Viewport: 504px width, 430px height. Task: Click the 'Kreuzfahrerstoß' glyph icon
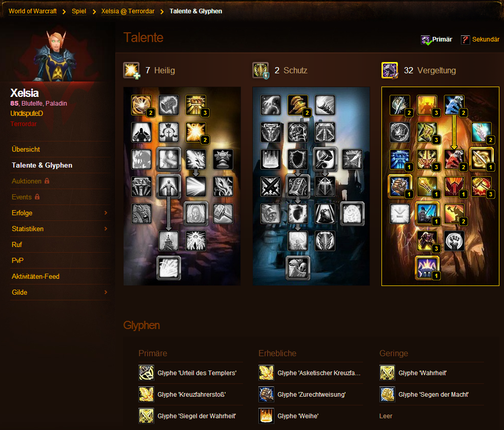146,394
